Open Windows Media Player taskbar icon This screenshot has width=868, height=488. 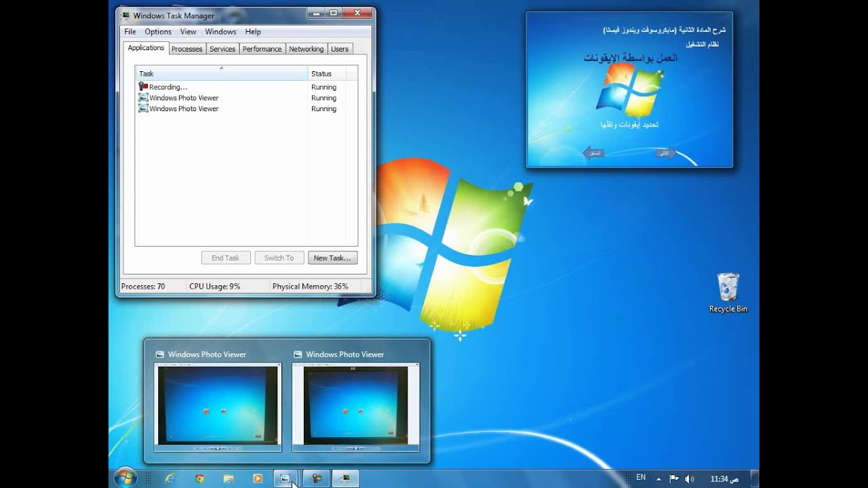click(x=258, y=479)
